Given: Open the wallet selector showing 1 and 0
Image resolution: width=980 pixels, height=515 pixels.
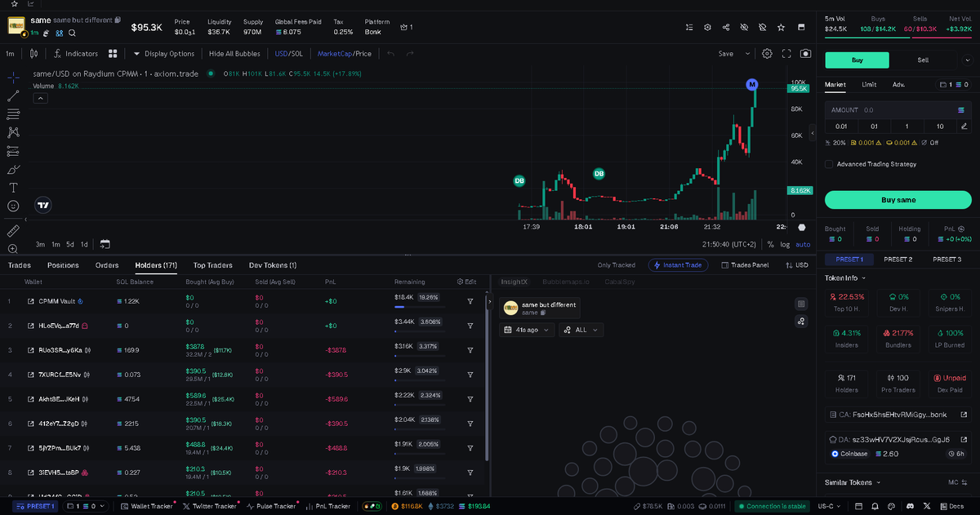Looking at the screenshot, I should [954, 84].
